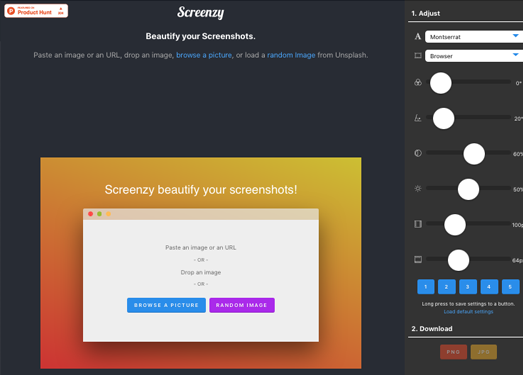Click the 'Beautify your Screenshots.' heading
Viewport: 523px width, 375px height.
point(200,36)
